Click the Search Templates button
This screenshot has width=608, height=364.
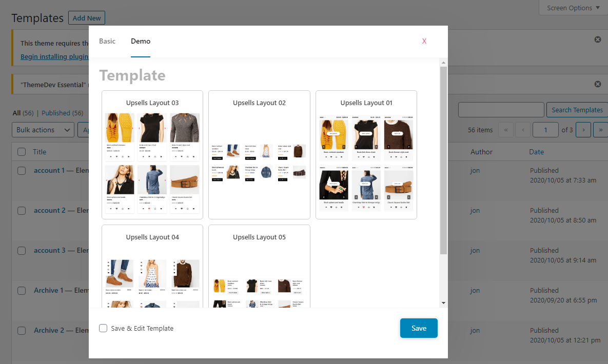point(577,110)
